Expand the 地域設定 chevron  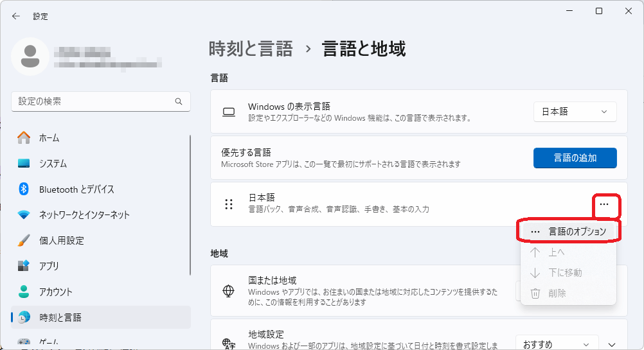pos(612,344)
